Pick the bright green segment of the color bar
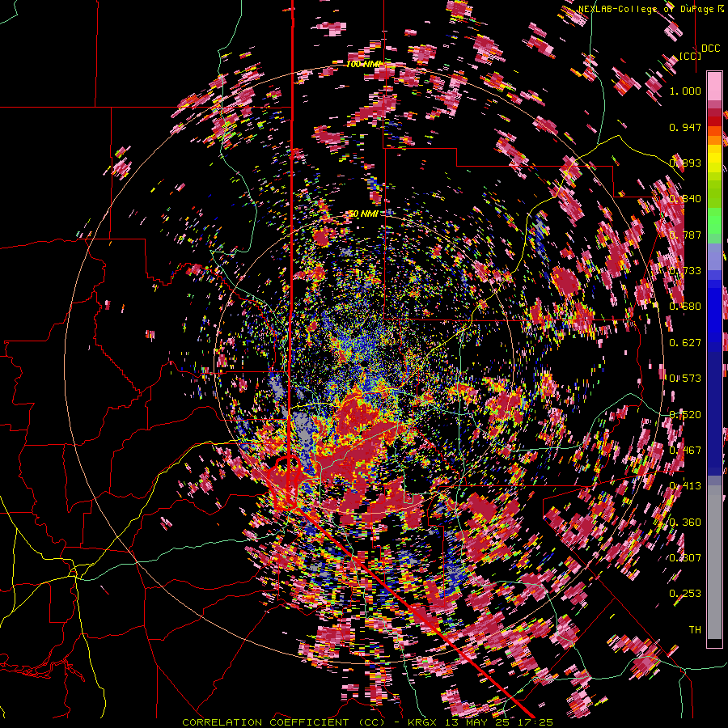Screen dimensions: 728x728 point(714,221)
